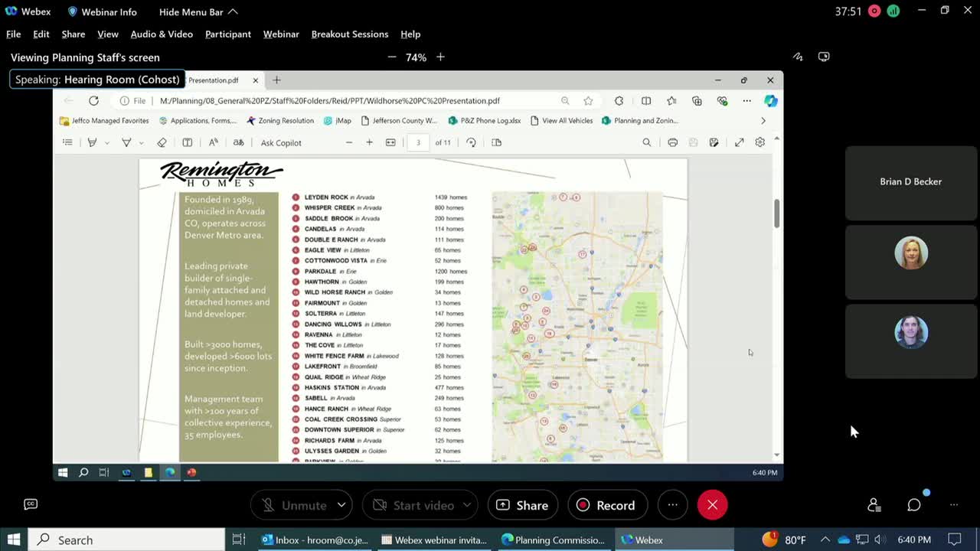Viewport: 980px width, 551px height.
Task: Click the red leave webinar button
Action: [712, 505]
